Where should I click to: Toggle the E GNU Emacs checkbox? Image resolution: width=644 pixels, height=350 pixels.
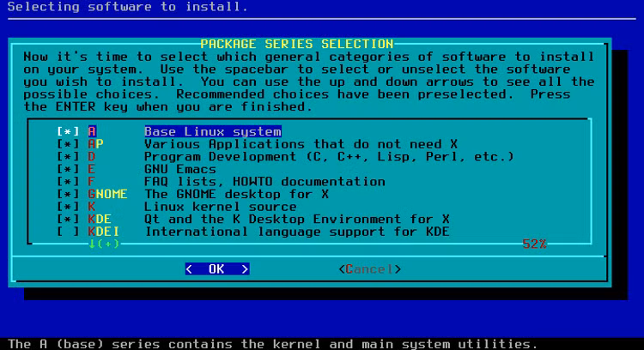(68, 169)
